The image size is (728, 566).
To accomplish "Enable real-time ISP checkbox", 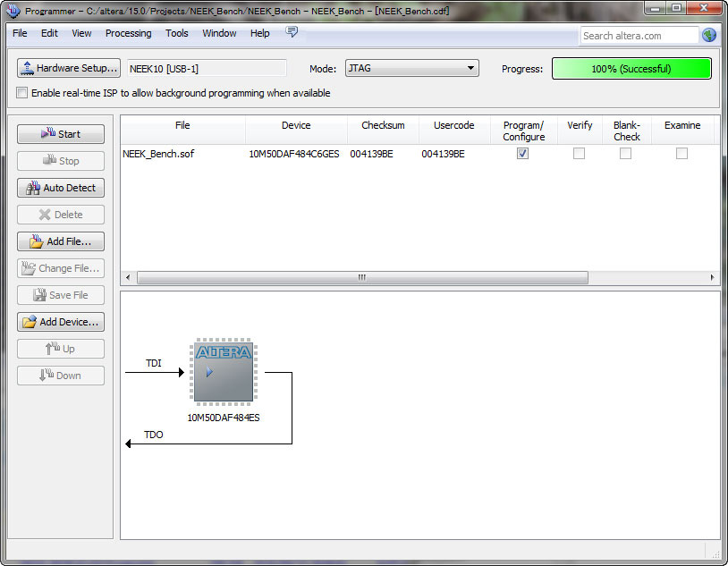I will tap(22, 93).
